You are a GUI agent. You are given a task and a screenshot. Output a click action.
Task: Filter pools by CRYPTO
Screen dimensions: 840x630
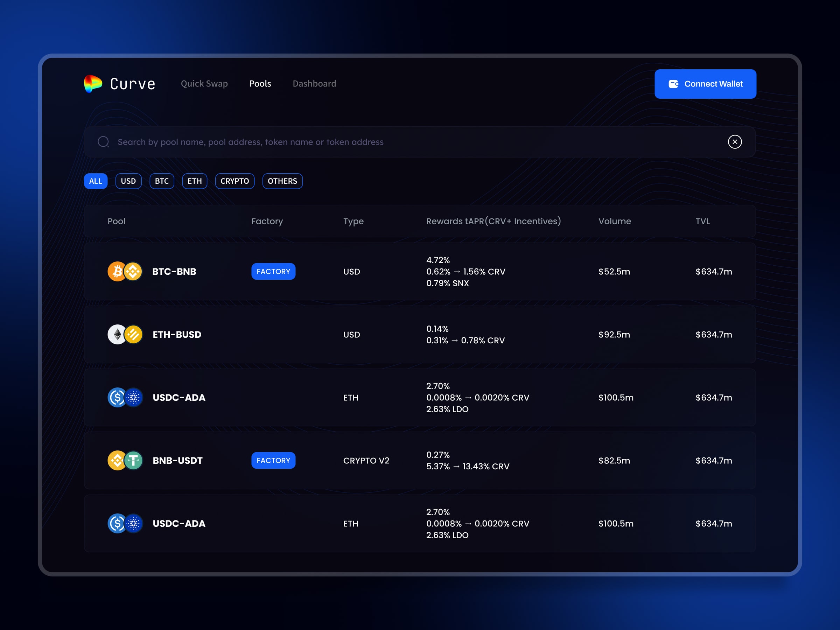pos(235,181)
